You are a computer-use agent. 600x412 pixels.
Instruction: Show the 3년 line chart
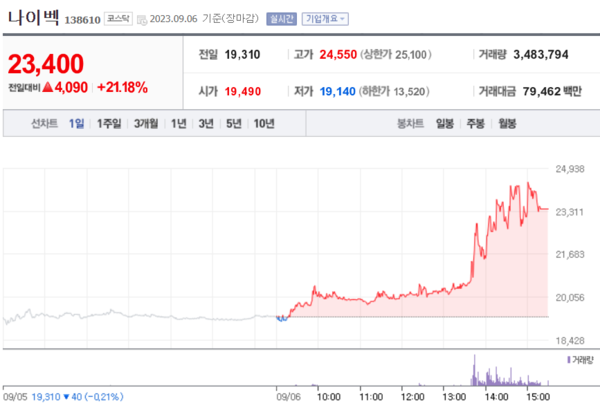[206, 124]
